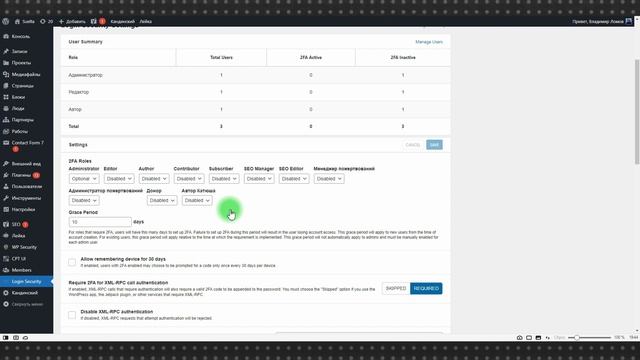Open Лейка in the top admin bar
The width and height of the screenshot is (640, 360).
[146, 21]
